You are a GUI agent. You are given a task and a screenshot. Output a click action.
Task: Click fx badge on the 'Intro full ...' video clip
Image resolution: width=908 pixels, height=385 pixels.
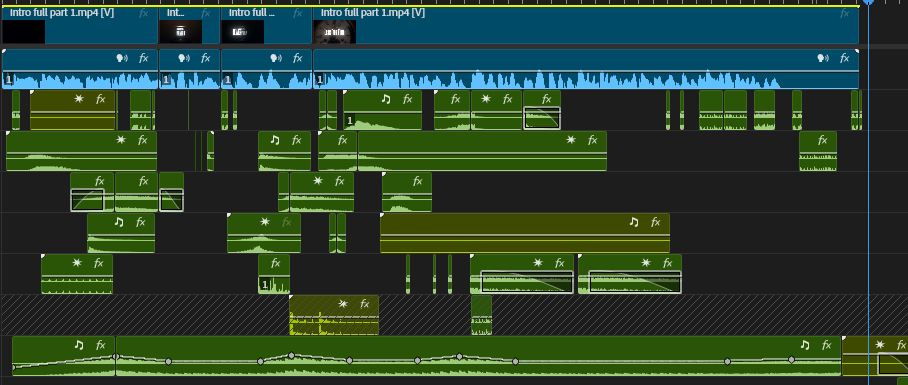(x=298, y=13)
